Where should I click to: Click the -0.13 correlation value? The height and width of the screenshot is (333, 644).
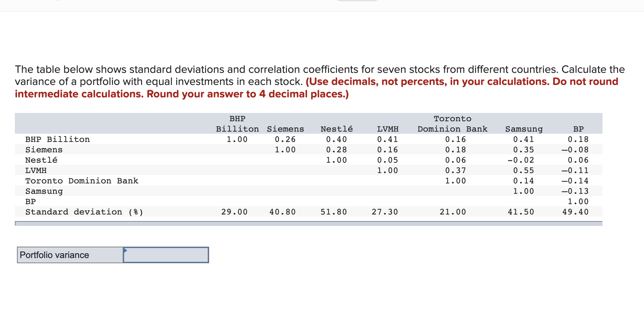click(x=575, y=191)
